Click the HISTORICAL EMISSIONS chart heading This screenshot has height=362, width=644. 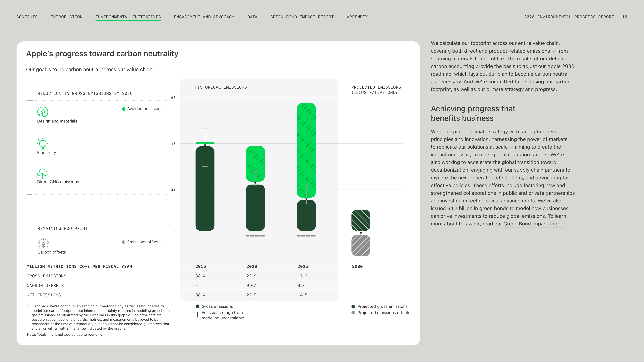(x=221, y=87)
